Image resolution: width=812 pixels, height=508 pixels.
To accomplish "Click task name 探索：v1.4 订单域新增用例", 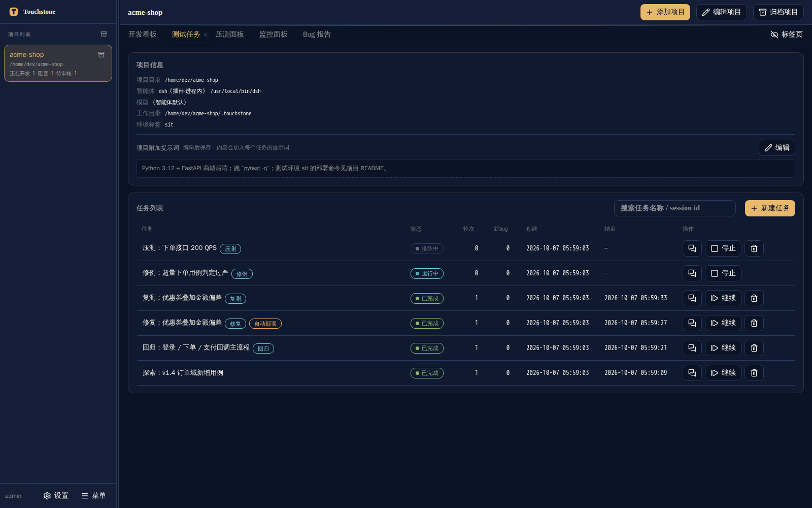I will (x=183, y=373).
